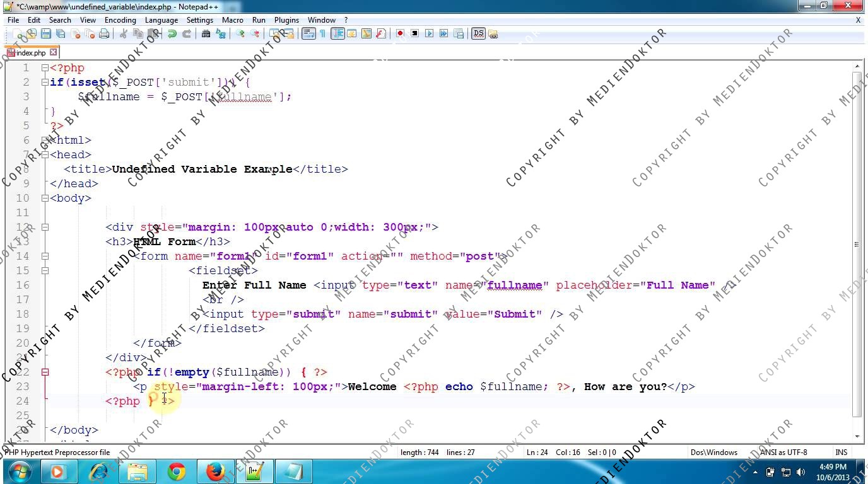Open the Replace toolbar icon
The width and height of the screenshot is (868, 484).
coord(221,33)
